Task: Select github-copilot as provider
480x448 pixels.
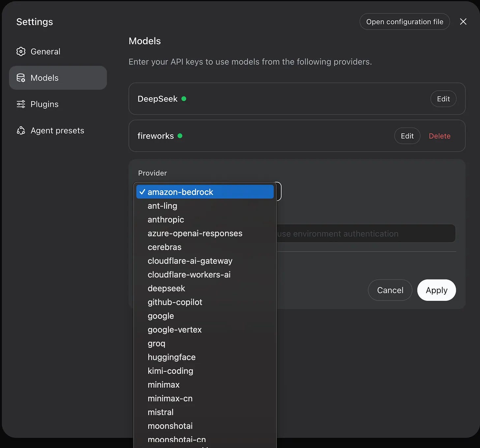Action: coord(205,302)
